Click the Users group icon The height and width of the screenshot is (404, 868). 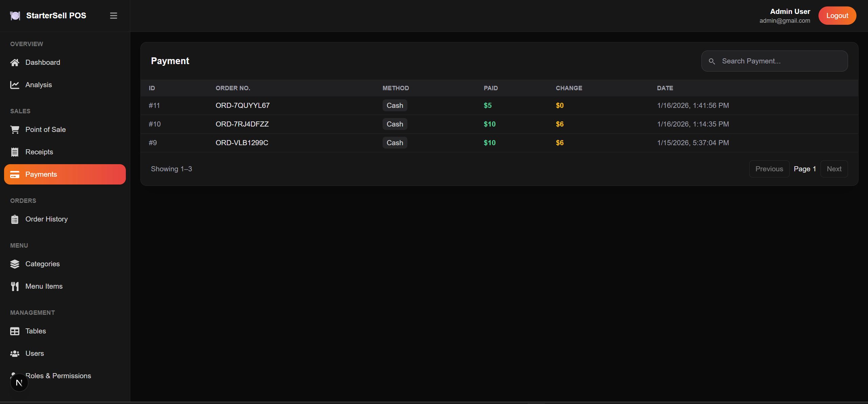15,353
